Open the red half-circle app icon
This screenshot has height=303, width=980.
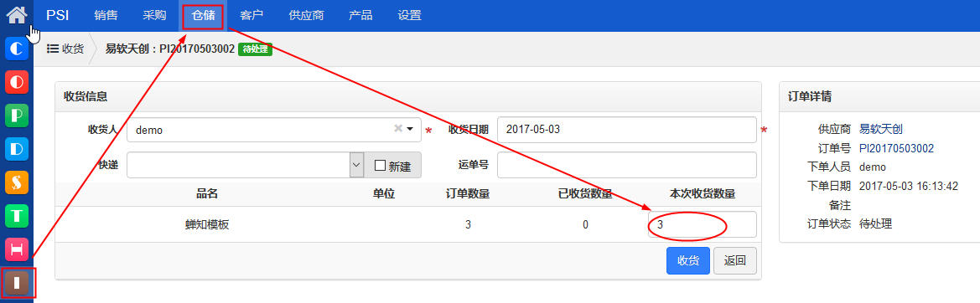[17, 82]
